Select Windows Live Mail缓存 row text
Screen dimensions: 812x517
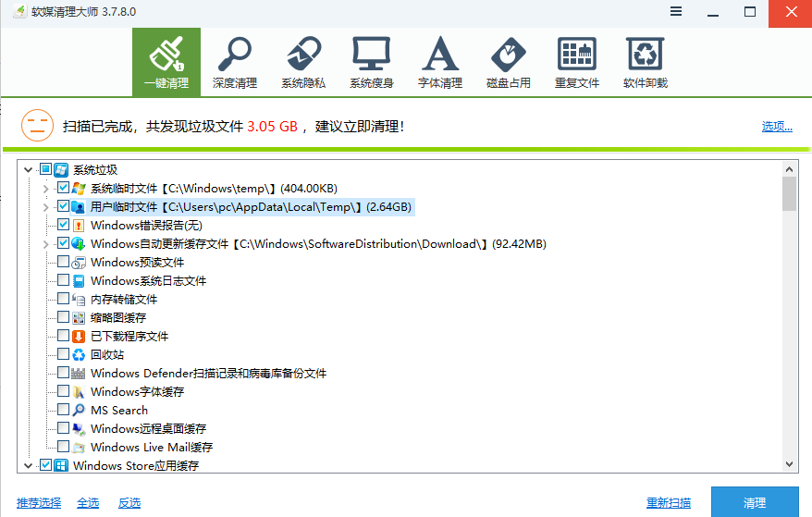click(x=152, y=447)
